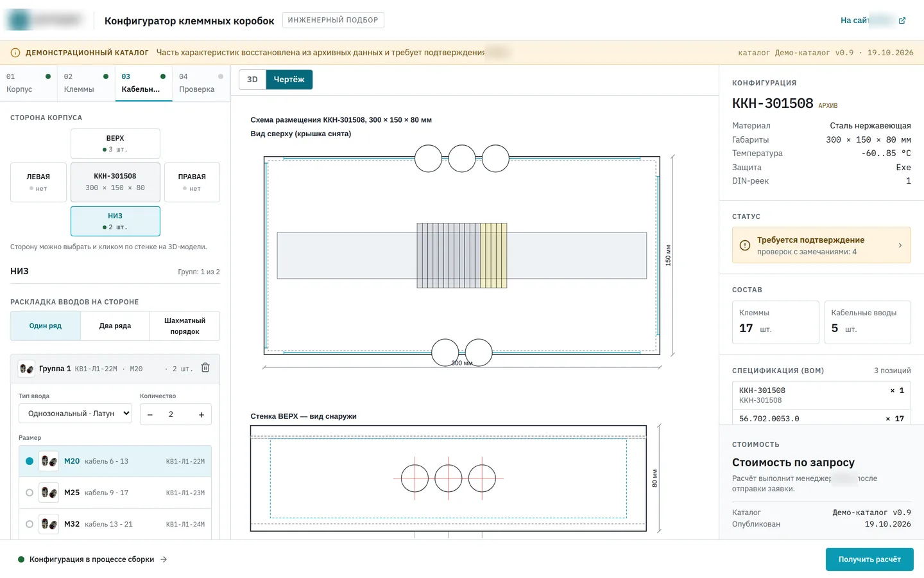Select the M32 size radio button
The height and width of the screenshot is (578, 924).
[x=30, y=524]
